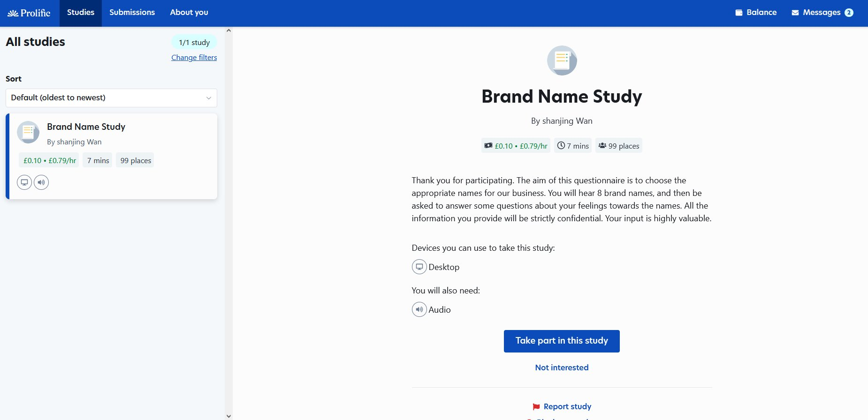The width and height of the screenshot is (868, 420).
Task: Select the Brand Name Study card title
Action: [86, 127]
